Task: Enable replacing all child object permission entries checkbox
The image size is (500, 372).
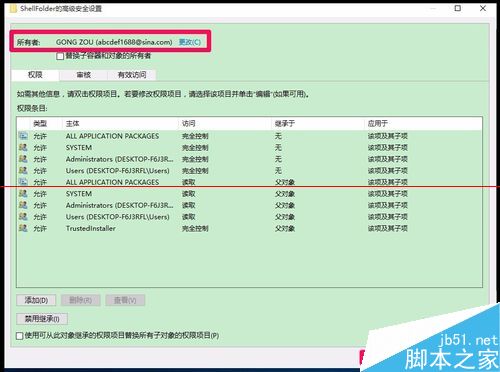Action: pyautogui.click(x=20, y=336)
